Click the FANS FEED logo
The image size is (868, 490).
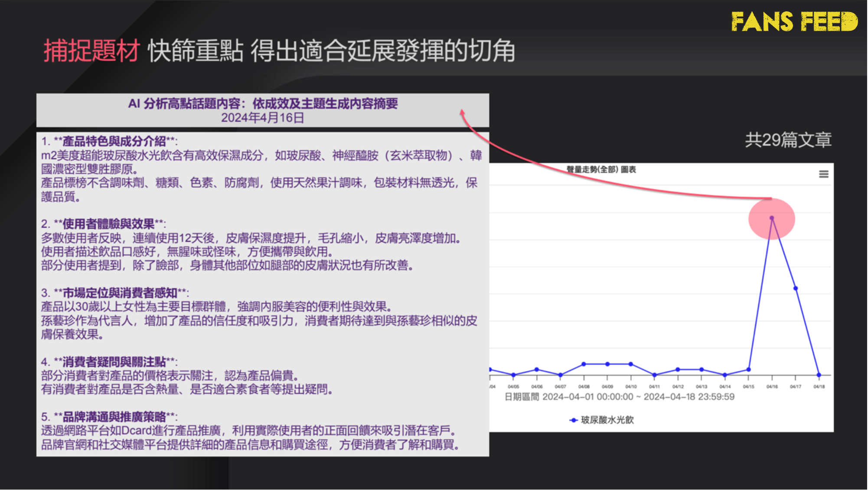[794, 22]
